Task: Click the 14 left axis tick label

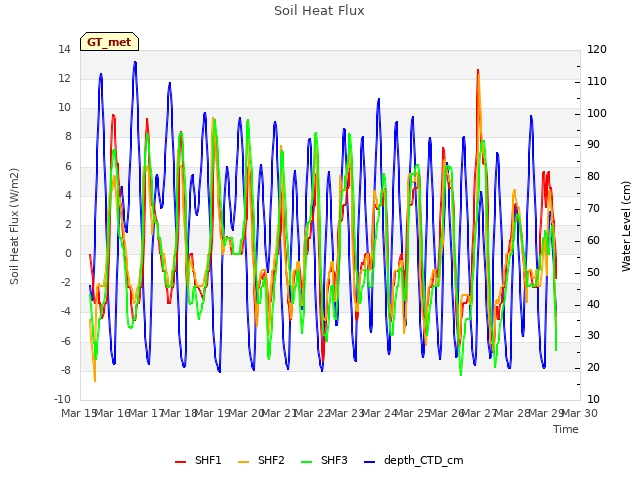Action: click(x=64, y=50)
